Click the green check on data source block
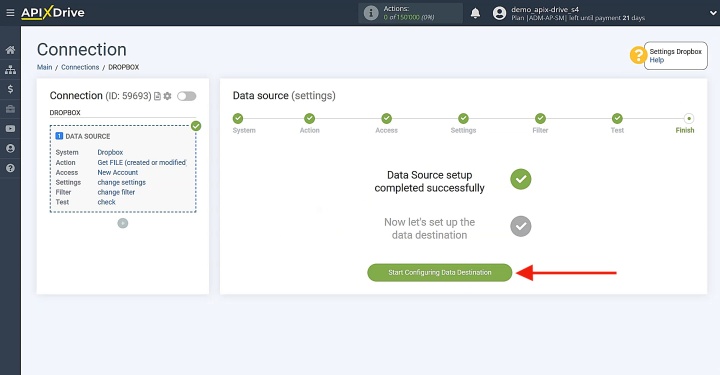 [x=196, y=126]
